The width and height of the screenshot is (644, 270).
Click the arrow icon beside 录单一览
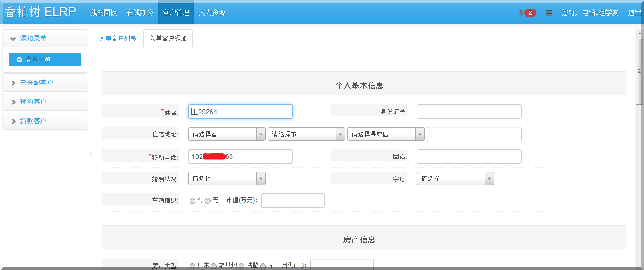pyautogui.click(x=20, y=60)
